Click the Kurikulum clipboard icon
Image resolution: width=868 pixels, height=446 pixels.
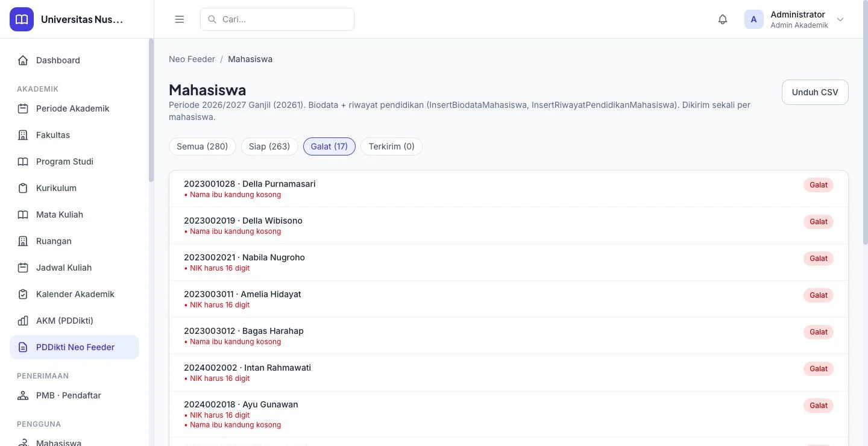pos(23,188)
